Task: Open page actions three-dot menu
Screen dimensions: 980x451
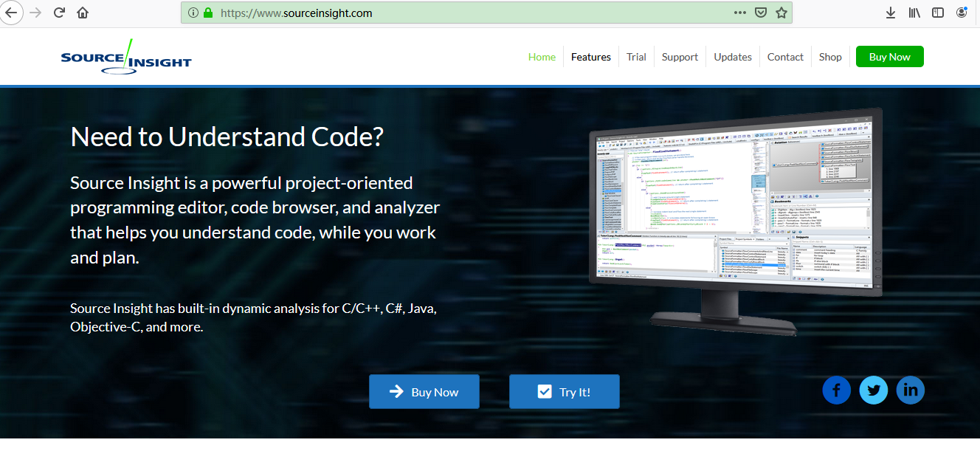Action: click(x=740, y=13)
